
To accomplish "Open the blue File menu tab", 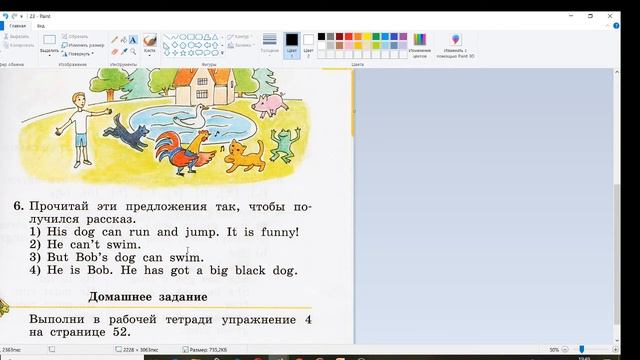I will (x=2, y=26).
